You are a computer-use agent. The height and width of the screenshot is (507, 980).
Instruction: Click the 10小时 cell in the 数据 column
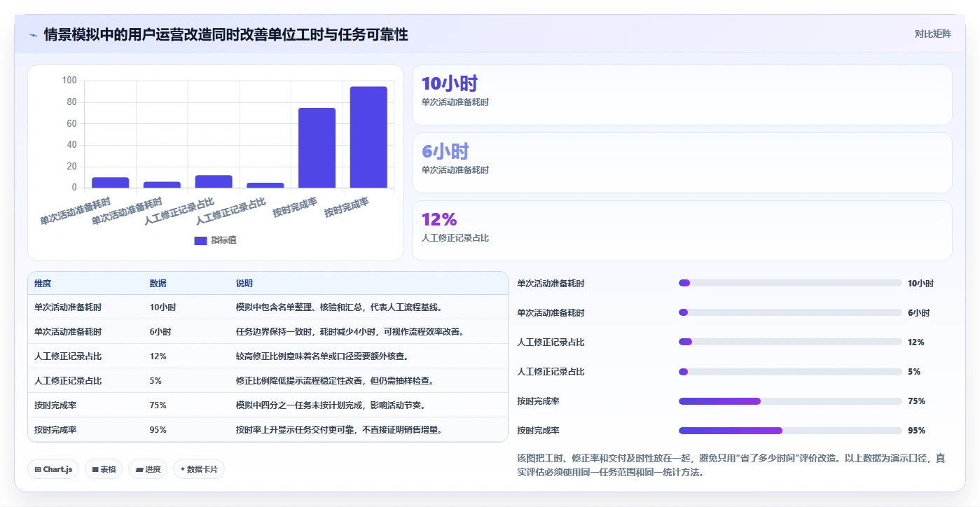point(163,307)
